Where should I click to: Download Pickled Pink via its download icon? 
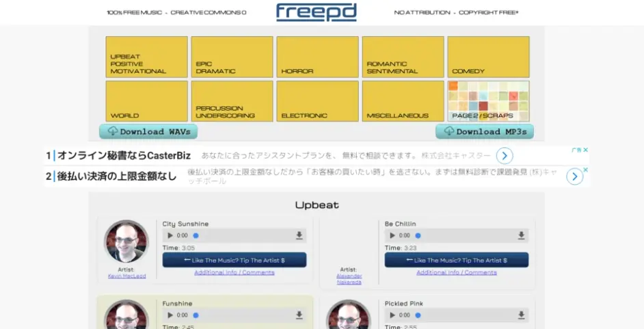(x=521, y=315)
